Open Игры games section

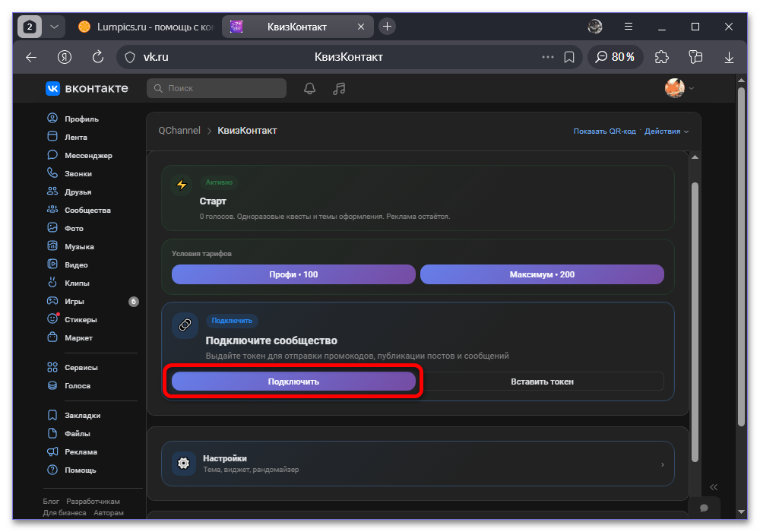point(65,302)
